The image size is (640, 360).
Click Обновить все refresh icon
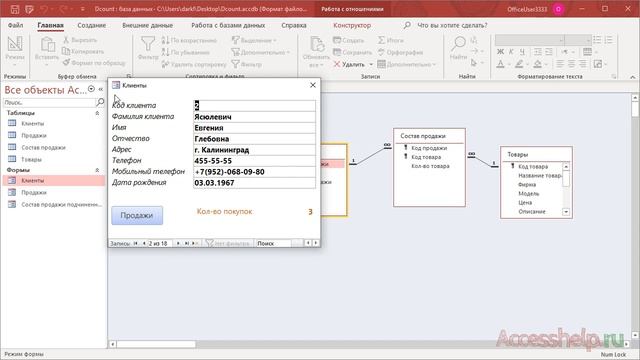(x=317, y=44)
